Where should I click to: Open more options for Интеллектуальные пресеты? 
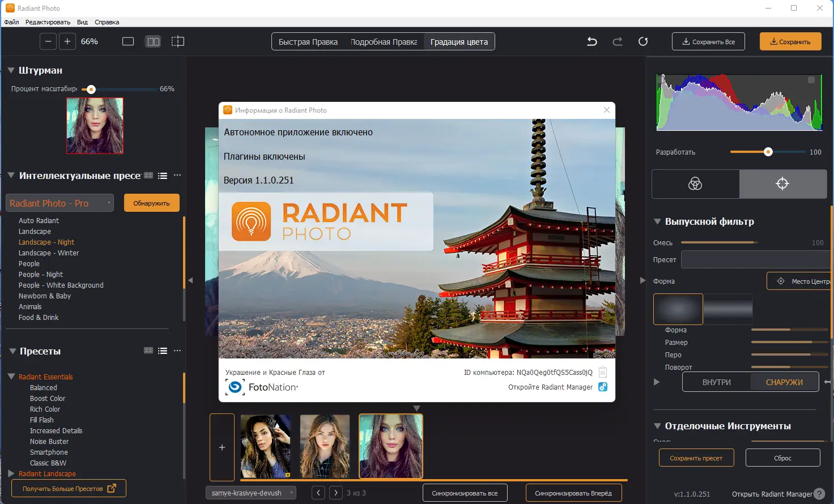[177, 176]
